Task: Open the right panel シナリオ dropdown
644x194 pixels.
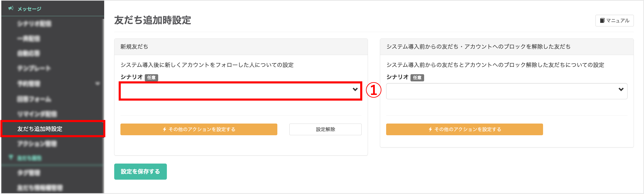Action: [x=507, y=91]
